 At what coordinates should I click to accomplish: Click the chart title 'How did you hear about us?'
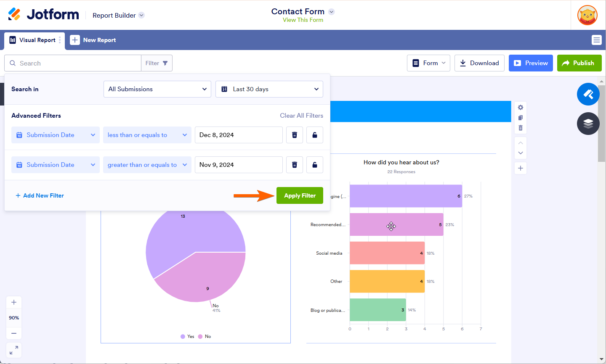pos(401,162)
